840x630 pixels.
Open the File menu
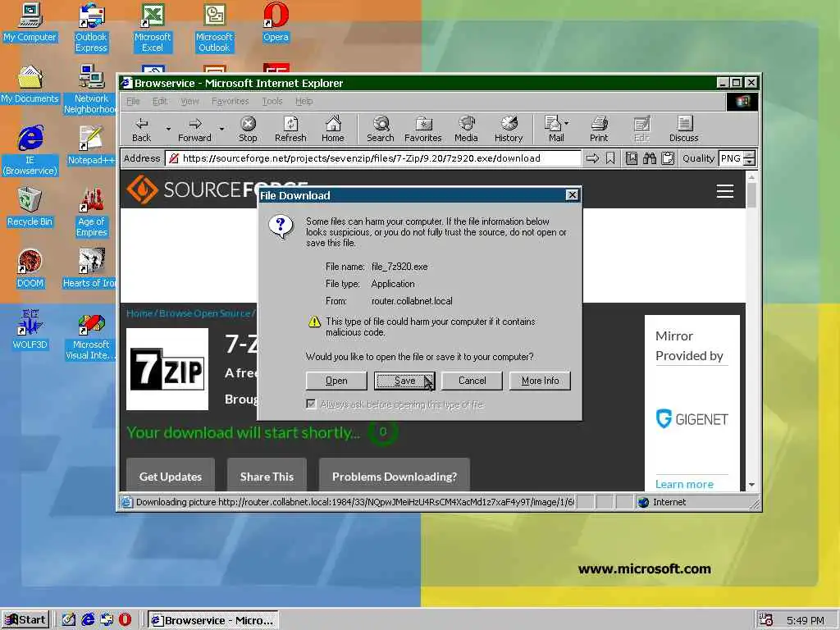coord(133,101)
